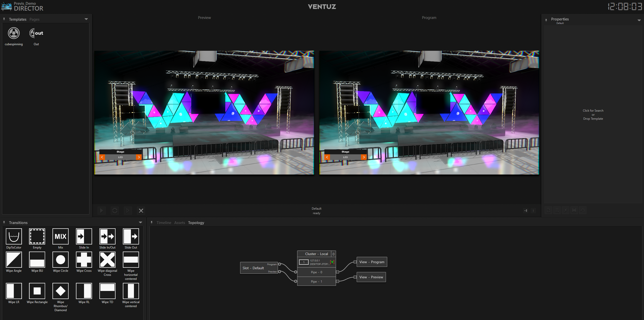Choose the Slide In/Out transition
Screen dimensions: 644x320
(107, 236)
